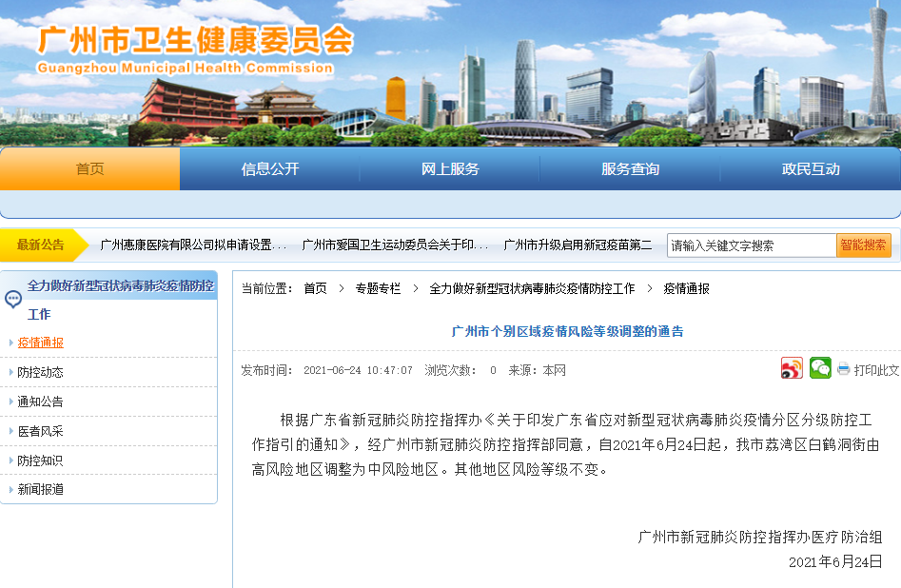This screenshot has height=588, width=901.
Task: Open the 首页 navigation tab
Action: (90, 169)
